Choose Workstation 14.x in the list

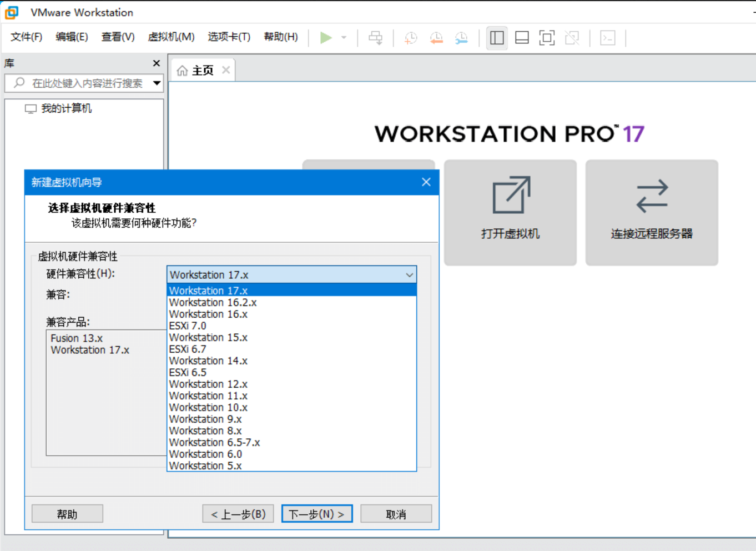[x=292, y=360]
